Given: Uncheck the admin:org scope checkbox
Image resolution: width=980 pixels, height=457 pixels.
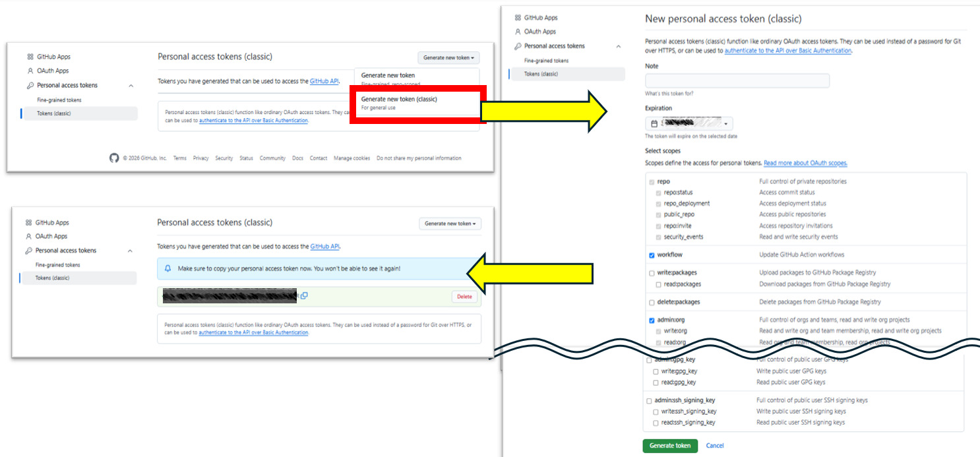Looking at the screenshot, I should pos(652,320).
